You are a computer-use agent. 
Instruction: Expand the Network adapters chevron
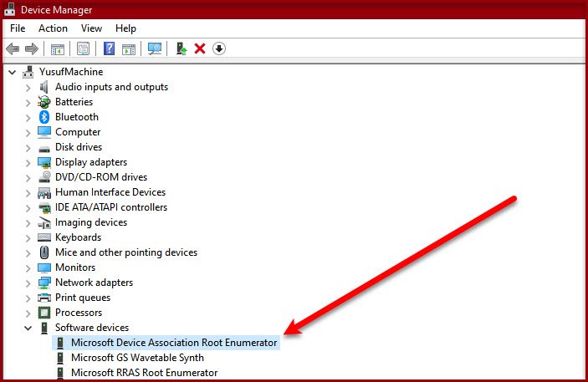coord(28,283)
